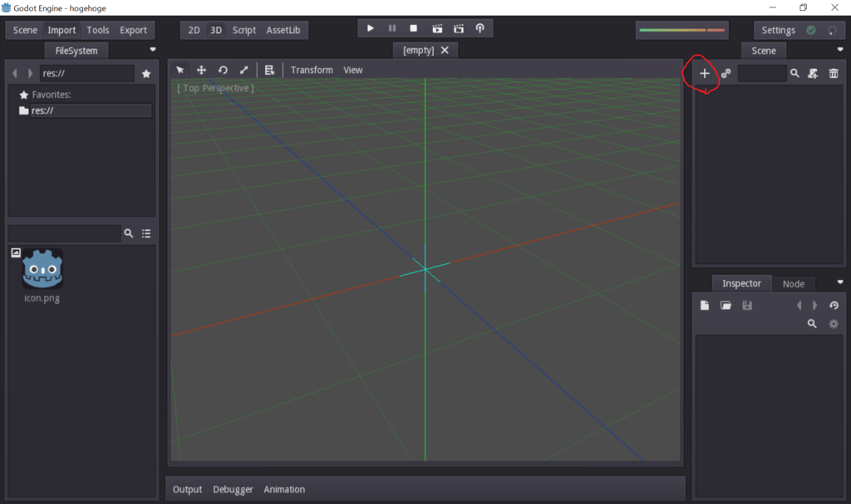Pause the running scene

point(392,28)
